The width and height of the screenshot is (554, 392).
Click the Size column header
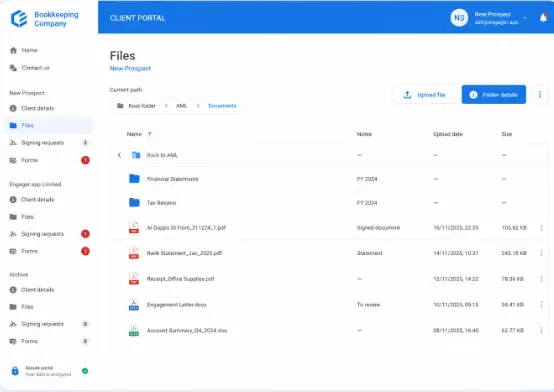[x=507, y=134]
